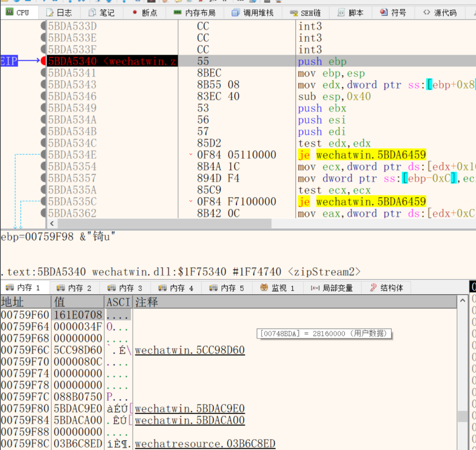476x450 pixels.
Task: Toggle breakpoint dot at address 5BDA5349
Action: point(43,108)
